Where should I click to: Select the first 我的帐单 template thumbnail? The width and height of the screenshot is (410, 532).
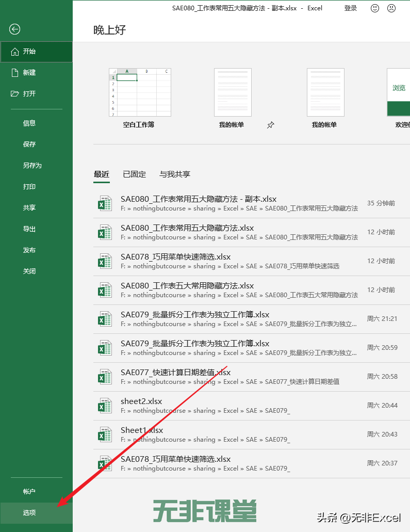[x=233, y=92]
